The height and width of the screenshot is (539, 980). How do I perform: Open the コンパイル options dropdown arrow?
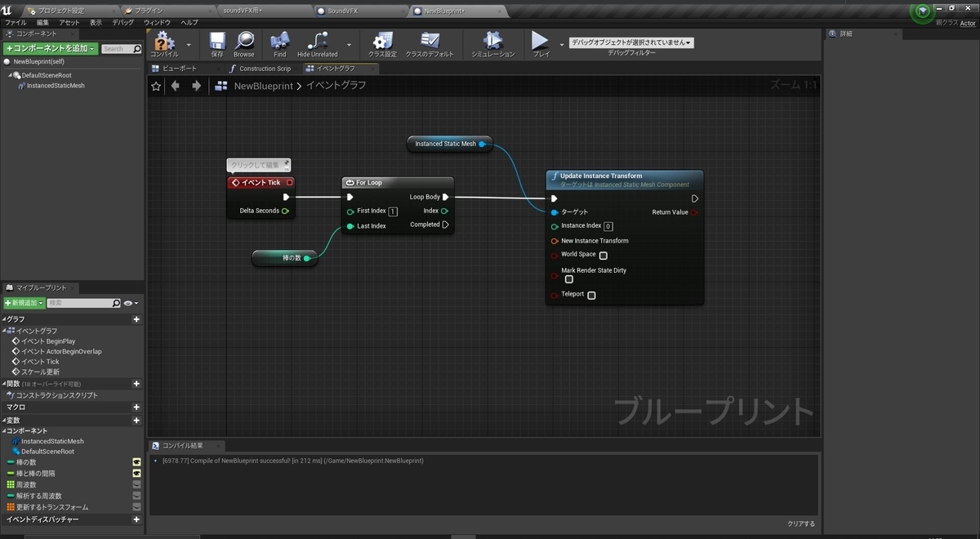point(189,44)
